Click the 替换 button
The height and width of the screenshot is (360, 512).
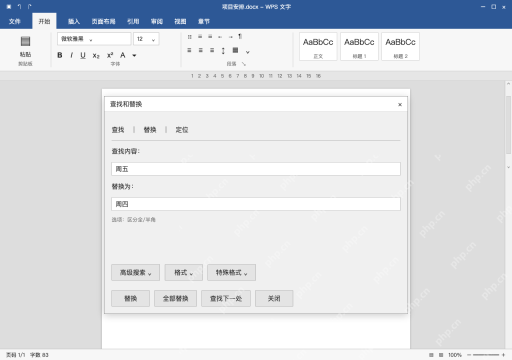pyautogui.click(x=130, y=298)
